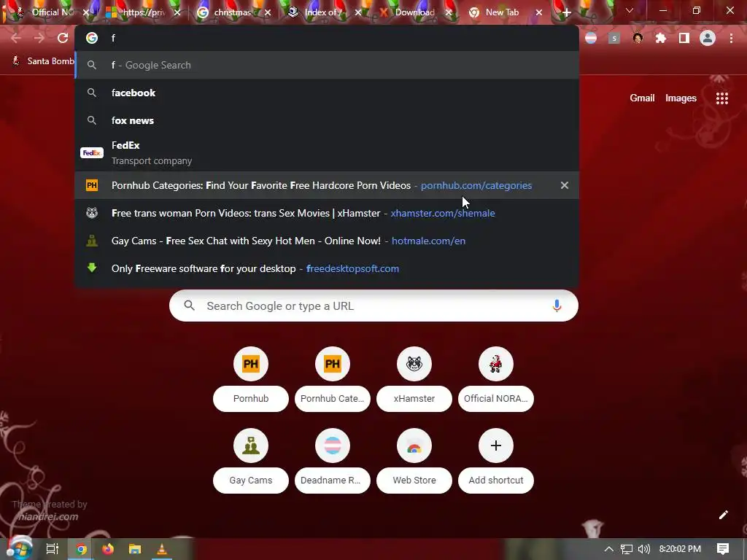Open the Official NORA... shortcut
Image resolution: width=747 pixels, height=560 pixels.
pos(496,379)
